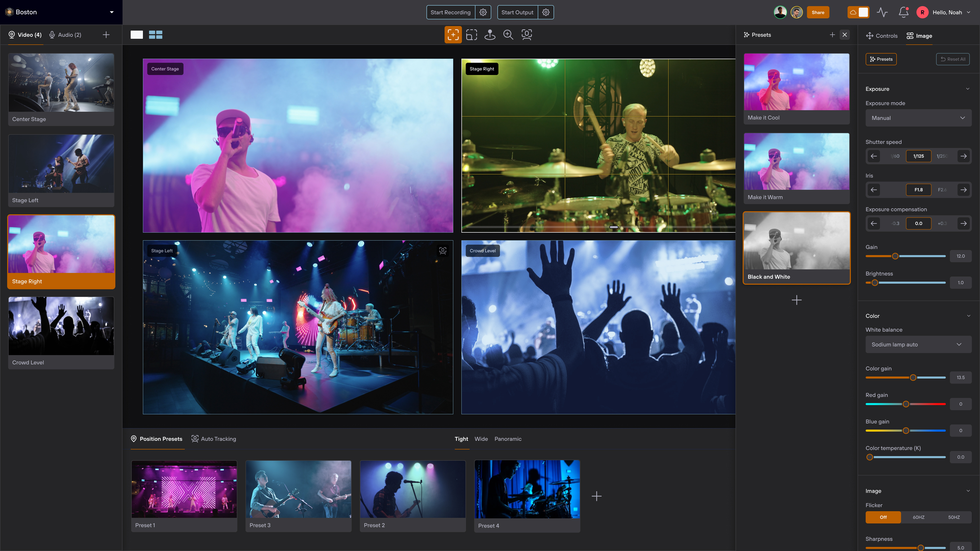The height and width of the screenshot is (551, 980).
Task: Collapse the Color section chevron
Action: click(x=968, y=316)
